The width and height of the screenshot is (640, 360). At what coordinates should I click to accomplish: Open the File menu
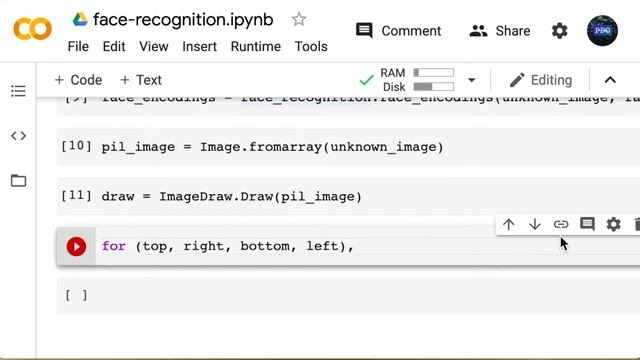(x=78, y=47)
